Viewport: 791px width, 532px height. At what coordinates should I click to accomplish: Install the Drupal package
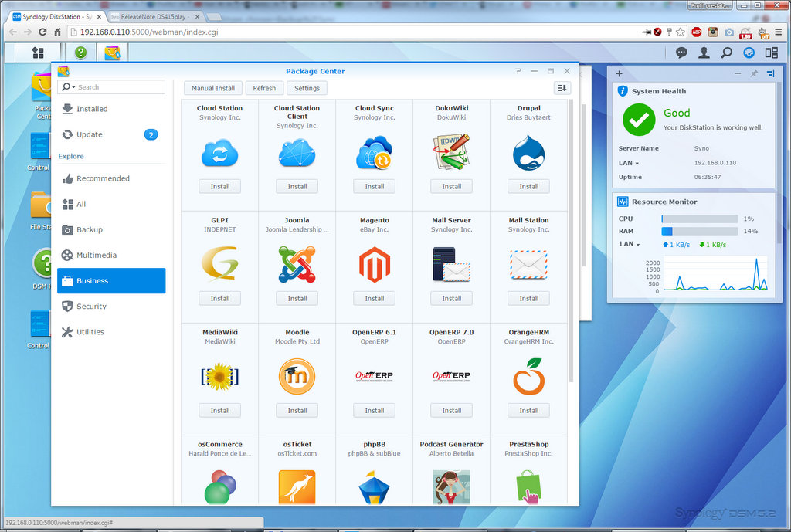pyautogui.click(x=528, y=187)
